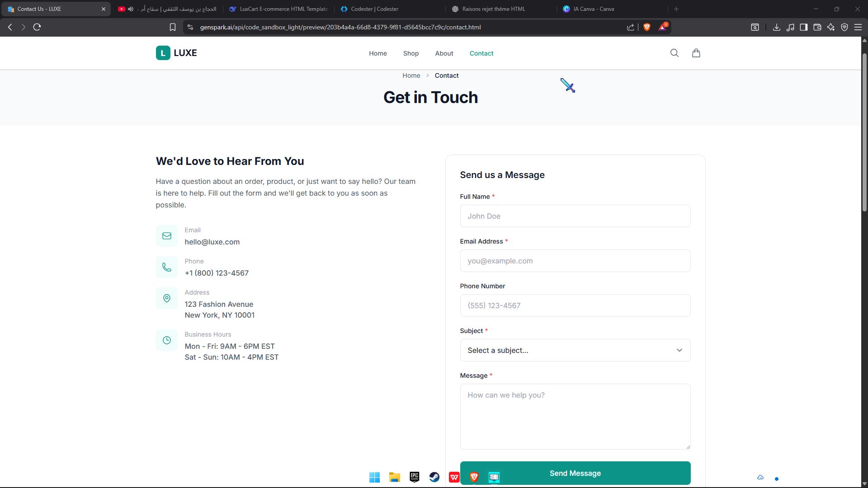868x488 pixels.
Task: Open the browser hamburger menu
Action: pyautogui.click(x=858, y=27)
